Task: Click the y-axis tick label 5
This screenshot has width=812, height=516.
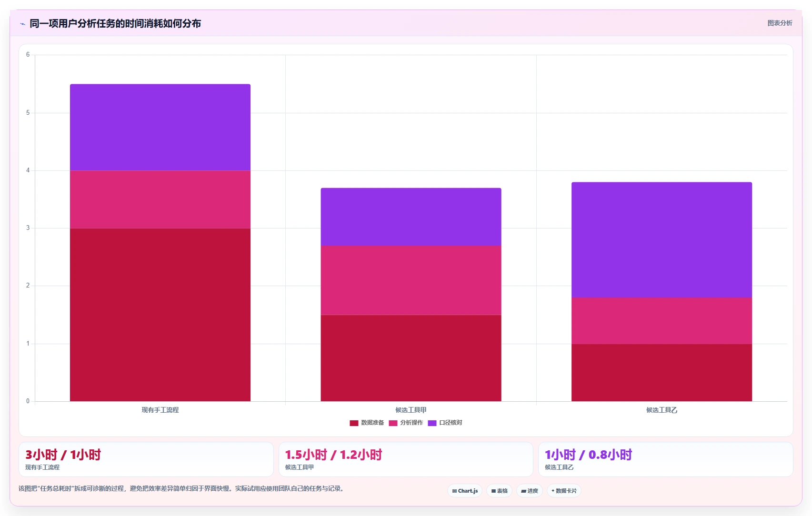Action: pos(28,113)
